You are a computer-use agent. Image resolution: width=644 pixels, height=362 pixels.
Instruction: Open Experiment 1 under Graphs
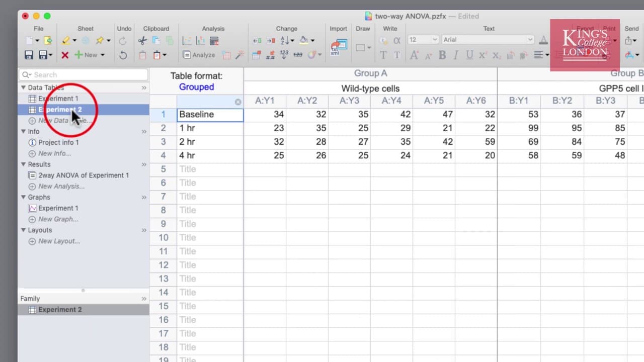coord(58,208)
